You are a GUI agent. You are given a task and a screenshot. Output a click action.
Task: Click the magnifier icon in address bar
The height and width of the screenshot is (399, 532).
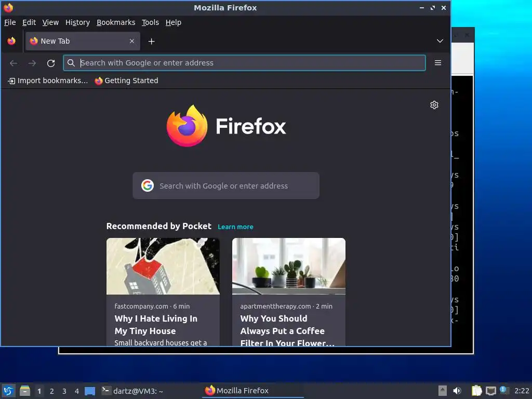coord(71,63)
